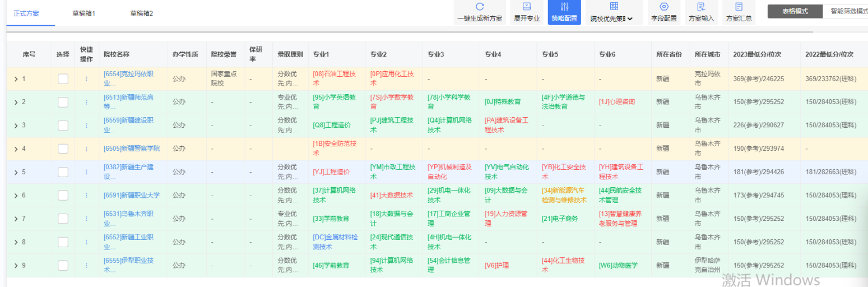Open quick actions menu for row 1 克拉玛依职业
Image resolution: width=868 pixels, height=287 pixels.
pyautogui.click(x=86, y=79)
